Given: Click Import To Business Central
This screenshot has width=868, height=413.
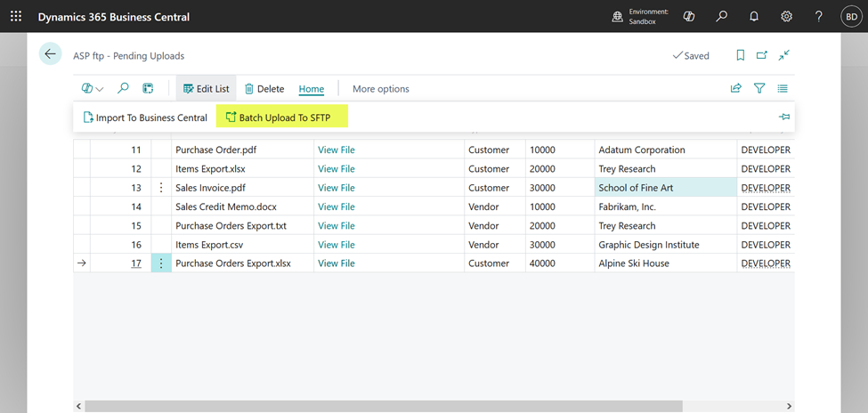Looking at the screenshot, I should pos(145,117).
